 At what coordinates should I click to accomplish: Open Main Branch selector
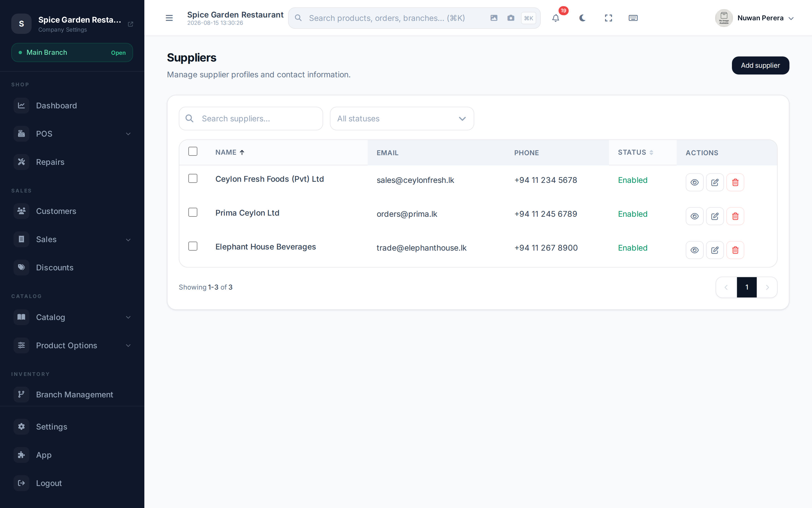(72, 52)
